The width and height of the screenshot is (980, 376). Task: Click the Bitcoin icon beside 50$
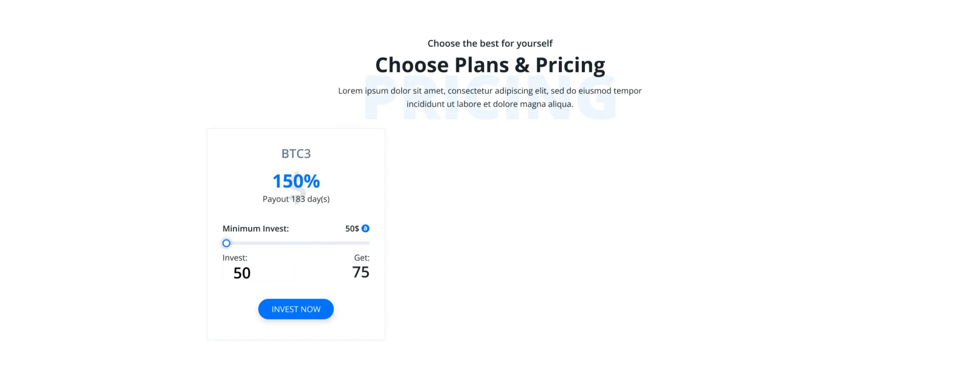(x=366, y=229)
